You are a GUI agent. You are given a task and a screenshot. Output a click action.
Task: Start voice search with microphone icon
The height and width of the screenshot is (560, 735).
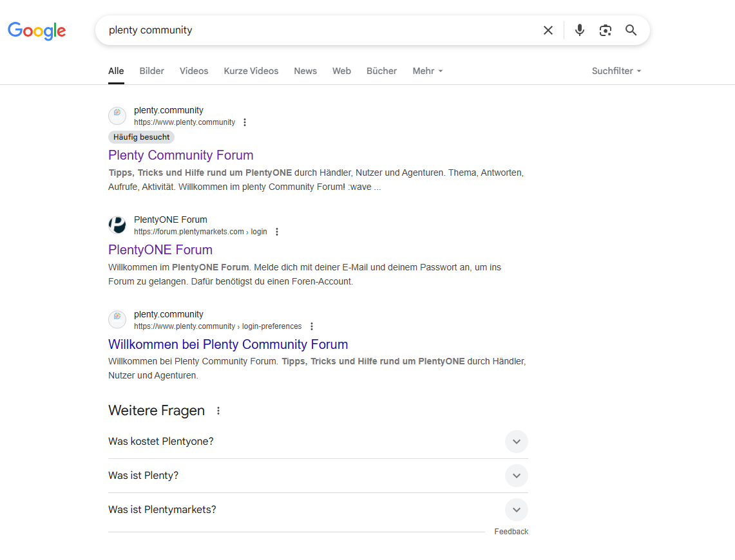[x=580, y=30]
